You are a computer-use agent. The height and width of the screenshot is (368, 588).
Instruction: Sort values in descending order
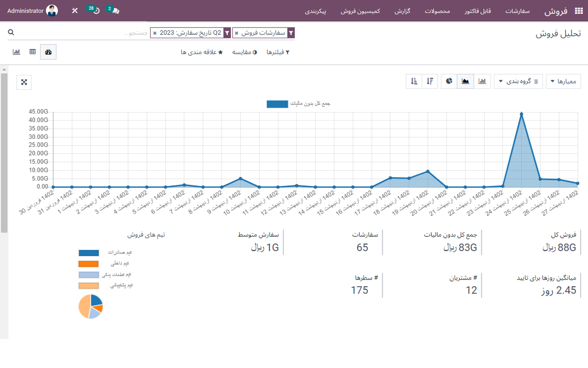(x=430, y=81)
